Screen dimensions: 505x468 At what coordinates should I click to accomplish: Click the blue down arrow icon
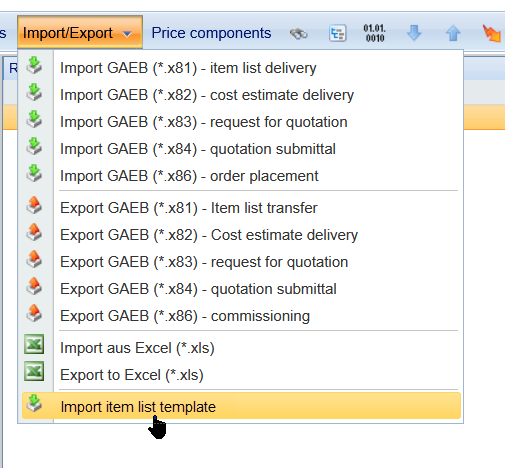[x=414, y=33]
